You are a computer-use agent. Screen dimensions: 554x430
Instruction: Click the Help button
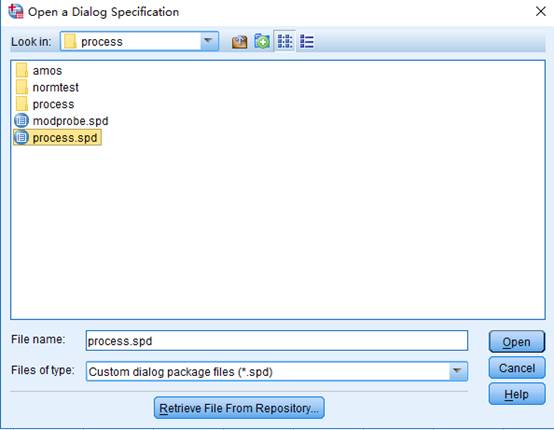click(x=517, y=394)
